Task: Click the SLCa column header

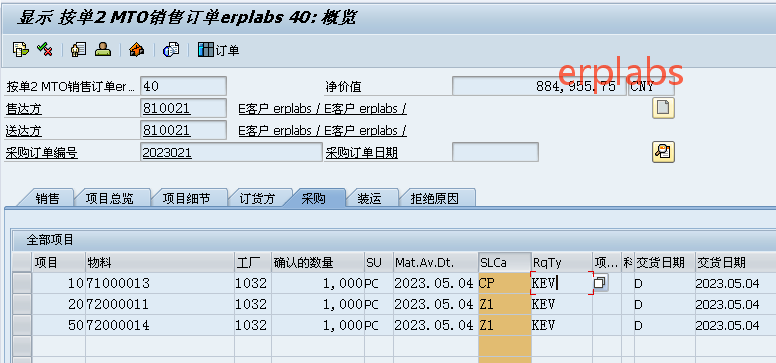Action: [505, 262]
